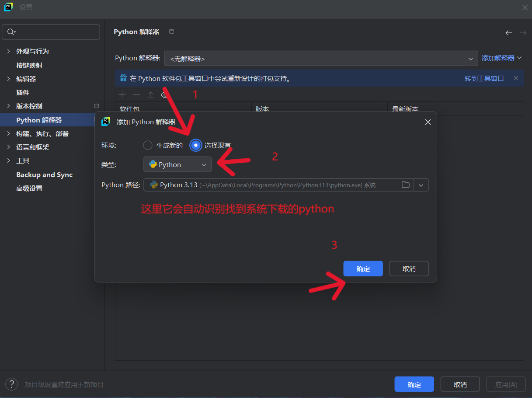
Task: Click the remove package minus icon
Action: point(136,95)
